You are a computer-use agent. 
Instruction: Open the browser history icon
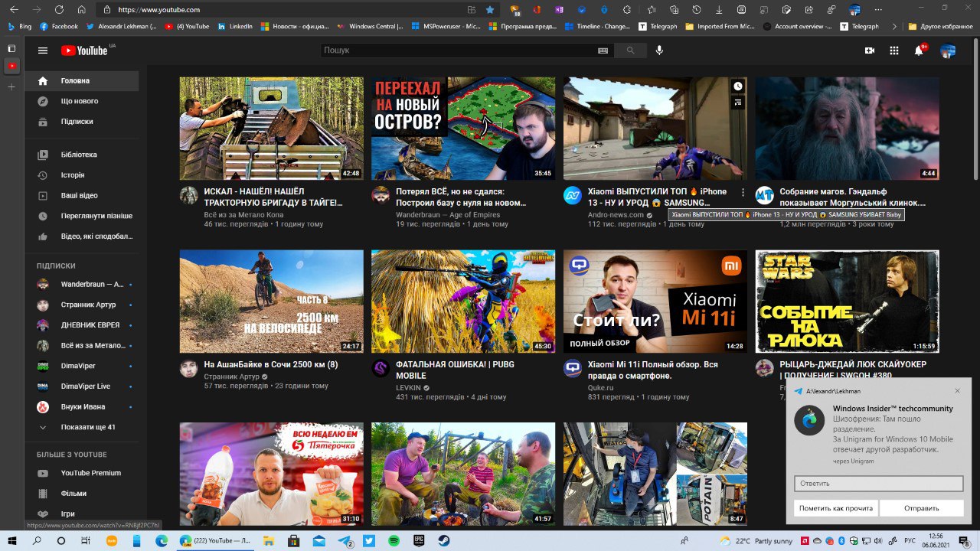point(696,10)
